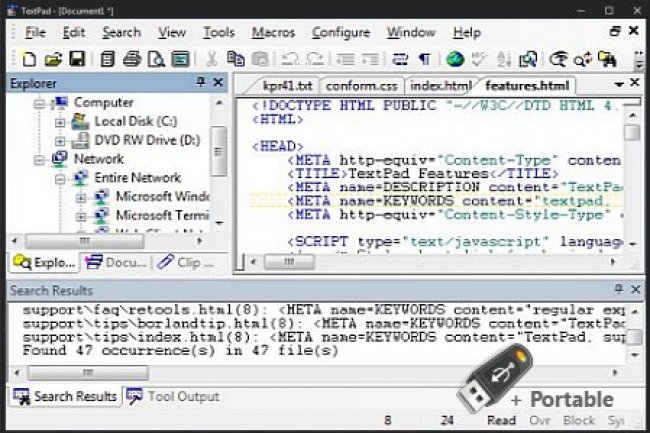Expand the Local Disk (C:) node
The image size is (650, 433).
60,122
